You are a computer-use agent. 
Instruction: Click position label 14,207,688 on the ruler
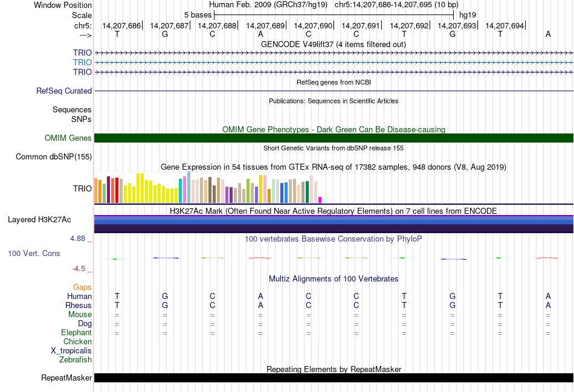coord(217,25)
